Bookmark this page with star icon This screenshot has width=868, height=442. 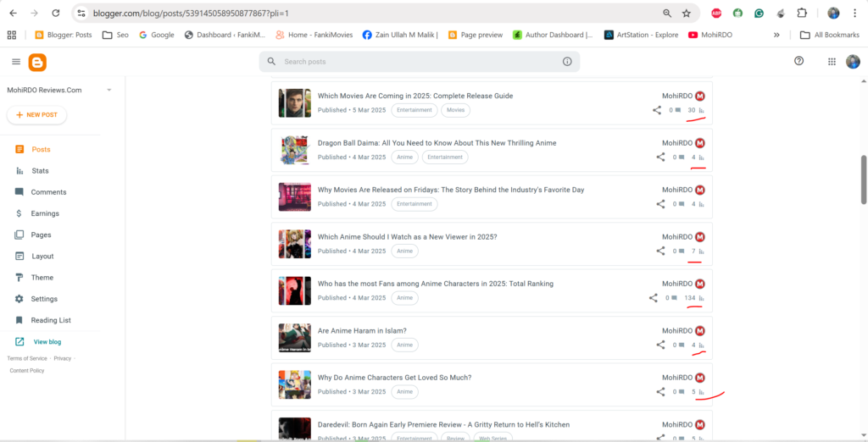(686, 14)
